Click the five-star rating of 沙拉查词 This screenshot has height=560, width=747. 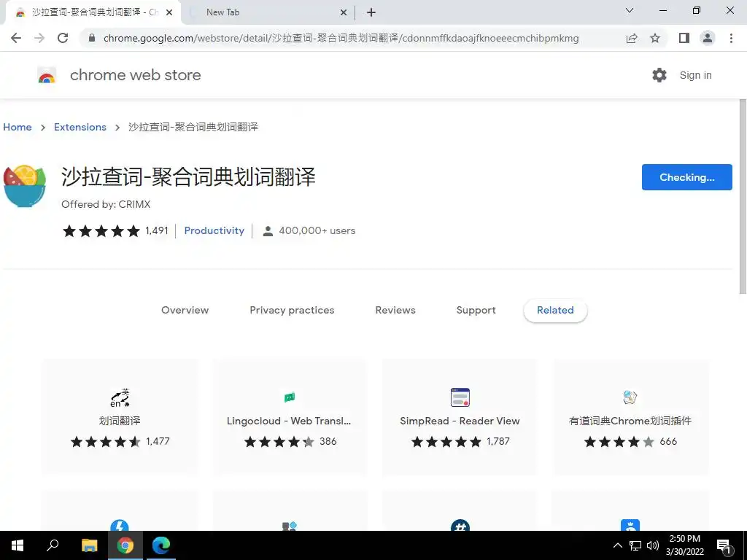[101, 231]
